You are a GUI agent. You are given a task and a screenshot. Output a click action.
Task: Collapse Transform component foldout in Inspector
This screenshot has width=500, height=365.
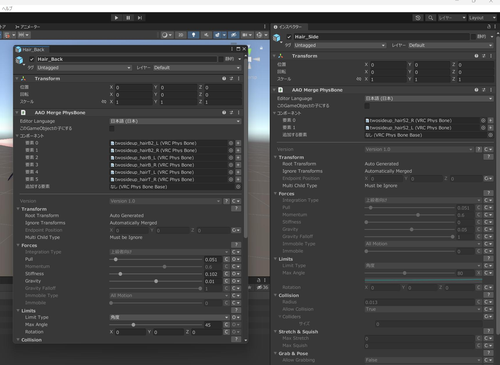[x=275, y=56]
